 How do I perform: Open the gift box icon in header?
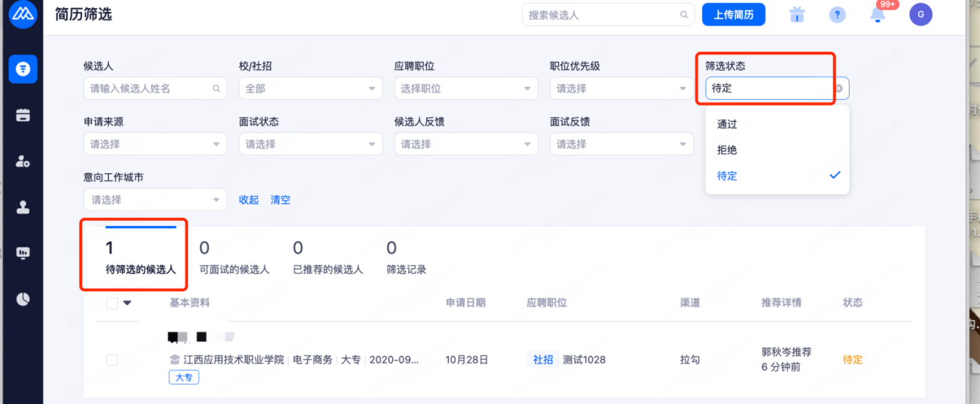797,15
